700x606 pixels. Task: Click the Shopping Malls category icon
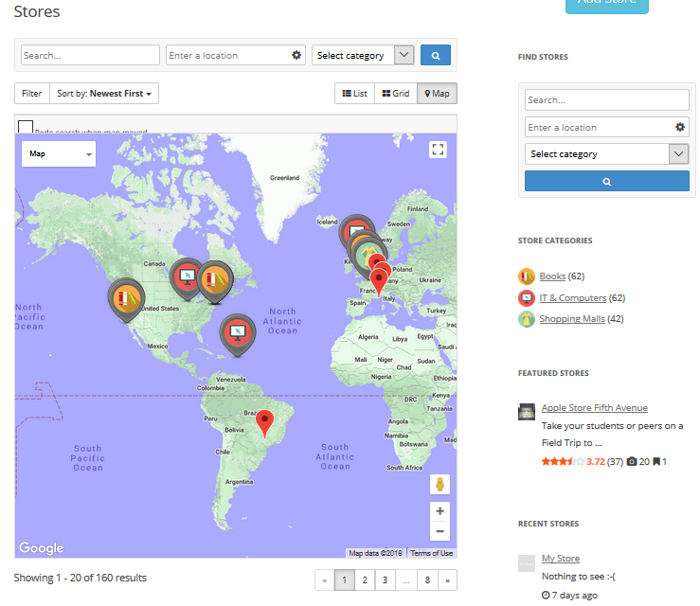(x=527, y=319)
